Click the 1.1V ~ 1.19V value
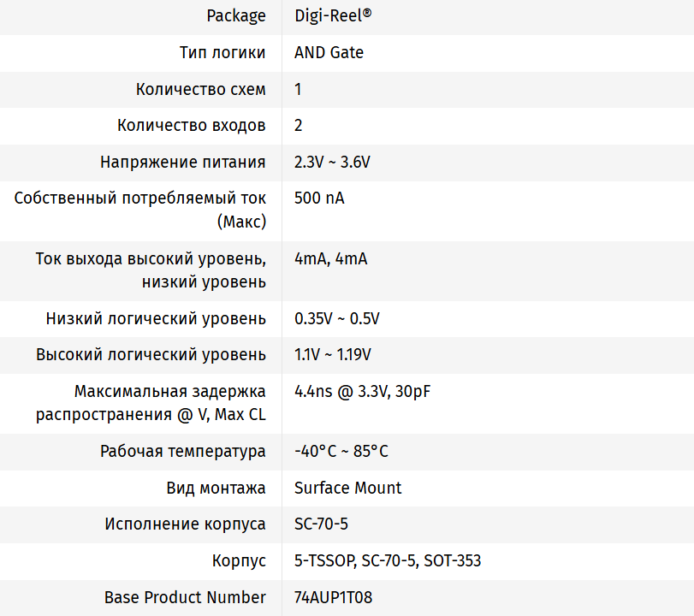Screen dimensions: 694x616 click(x=332, y=355)
